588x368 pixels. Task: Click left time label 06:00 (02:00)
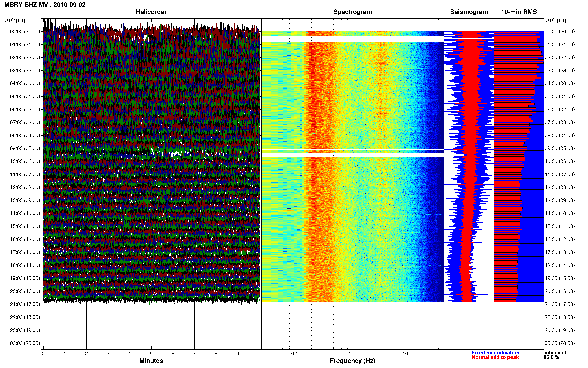tap(25, 110)
